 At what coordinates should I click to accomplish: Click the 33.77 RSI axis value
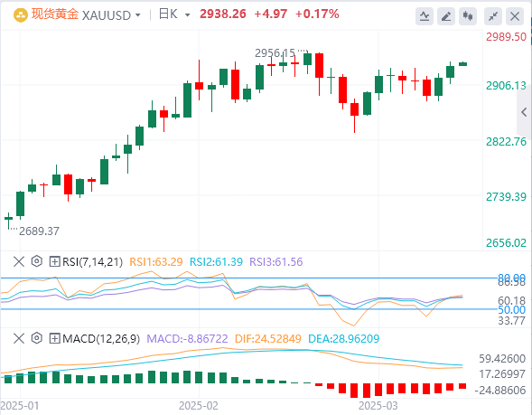click(511, 321)
